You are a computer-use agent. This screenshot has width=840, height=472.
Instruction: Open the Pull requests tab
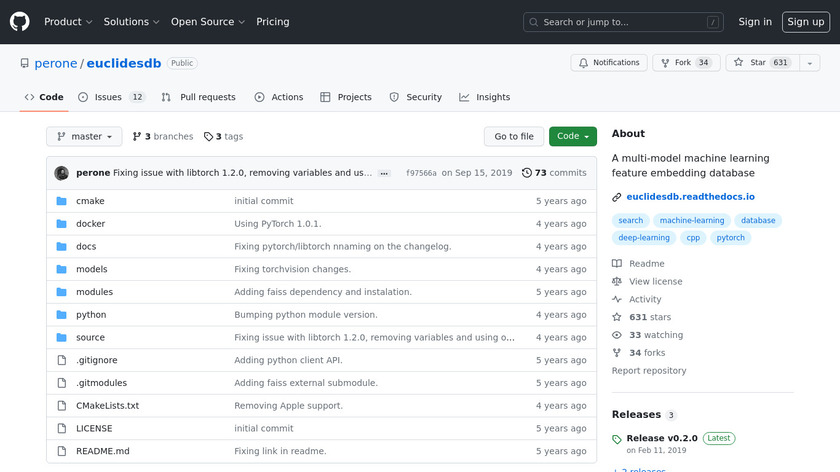pos(198,97)
